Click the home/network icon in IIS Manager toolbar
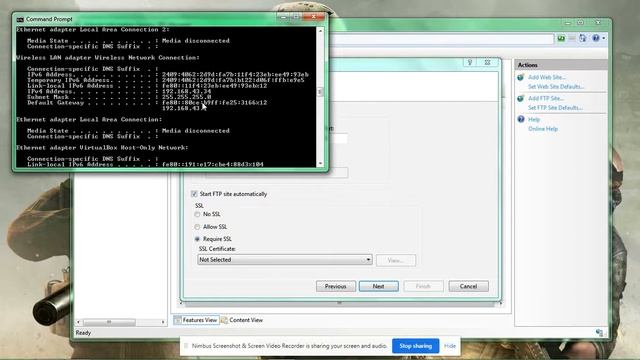The height and width of the screenshot is (360, 640). (x=582, y=38)
